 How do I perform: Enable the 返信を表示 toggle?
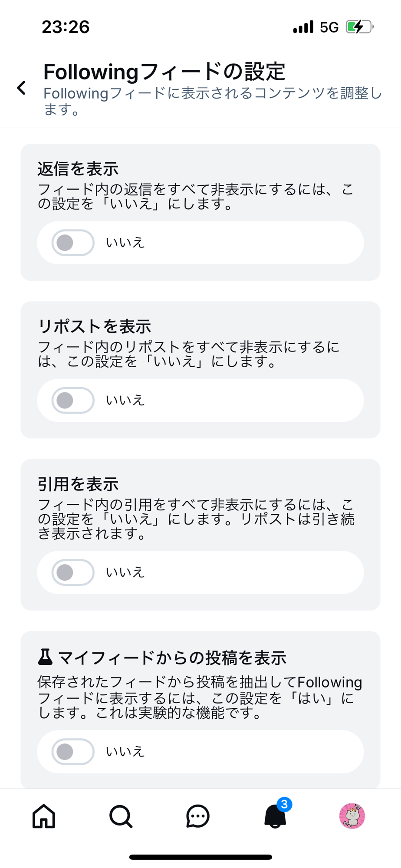73,243
